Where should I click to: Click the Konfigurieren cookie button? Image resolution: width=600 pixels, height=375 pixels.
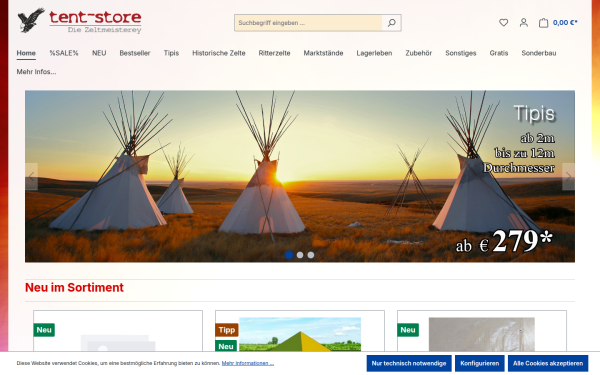pyautogui.click(x=480, y=363)
